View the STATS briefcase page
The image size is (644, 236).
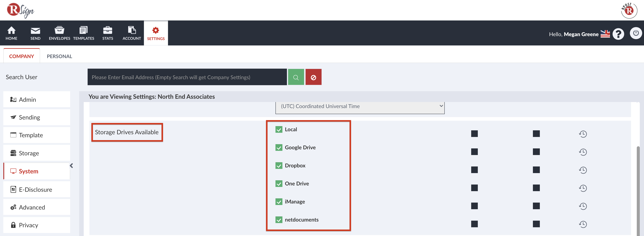pos(107,33)
